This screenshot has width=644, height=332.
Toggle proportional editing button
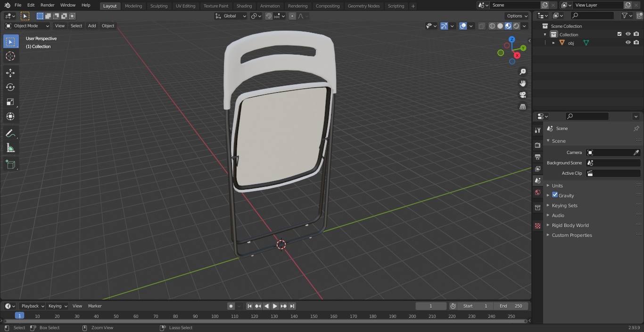click(x=292, y=16)
